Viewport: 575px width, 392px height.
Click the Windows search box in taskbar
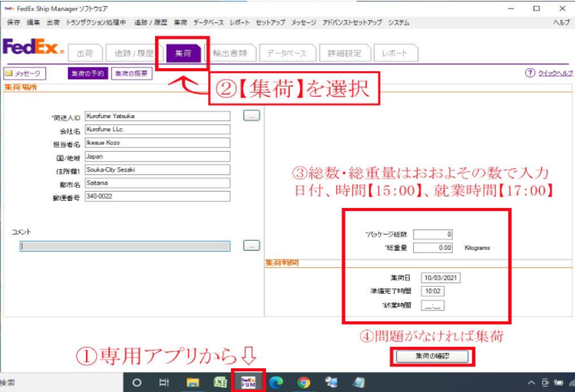point(61,383)
